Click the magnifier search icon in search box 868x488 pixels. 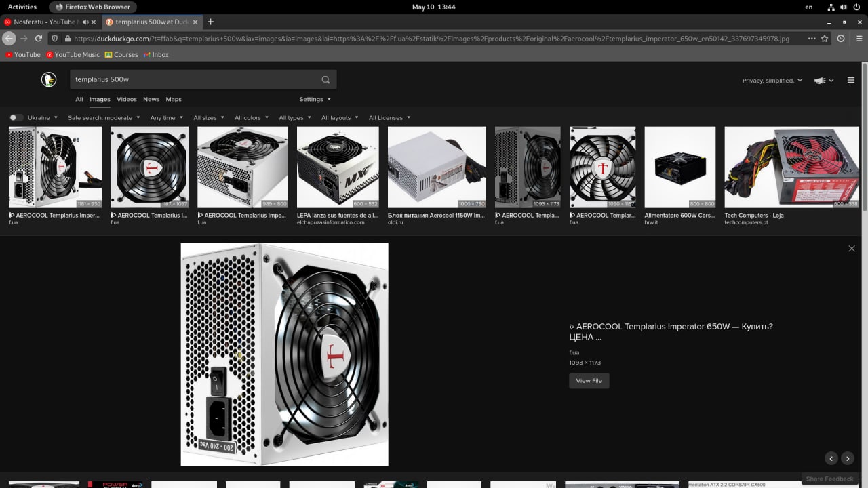325,79
